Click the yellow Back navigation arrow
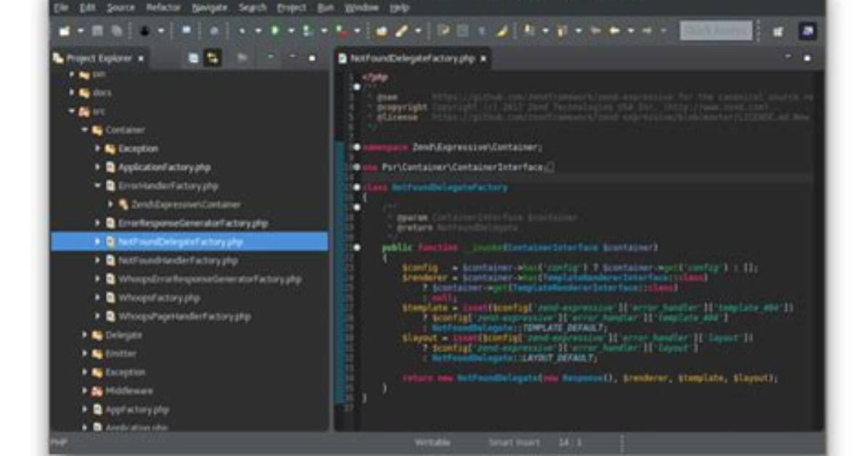Image resolution: width=868 pixels, height=456 pixels. pos(615,31)
